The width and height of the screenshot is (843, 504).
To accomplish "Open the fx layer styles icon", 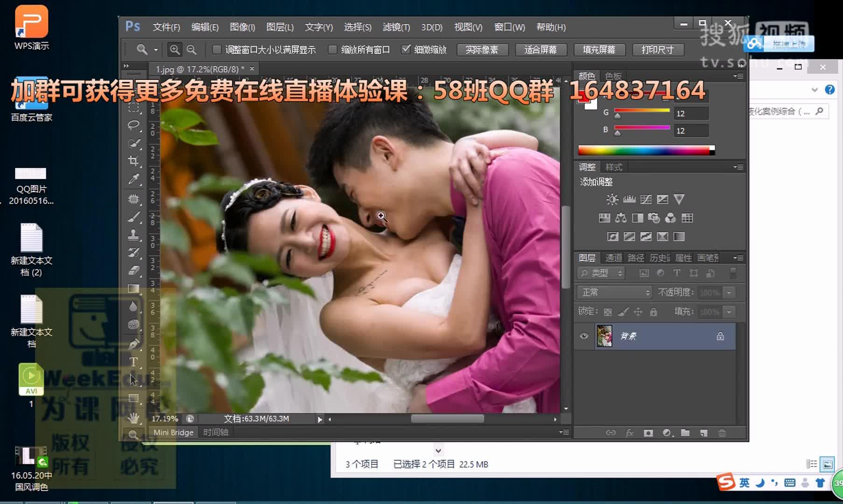I will (x=629, y=433).
